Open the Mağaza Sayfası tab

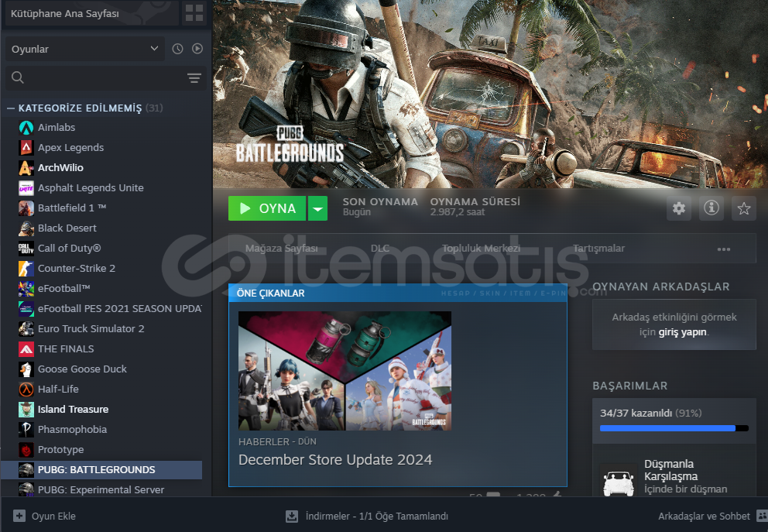point(281,249)
